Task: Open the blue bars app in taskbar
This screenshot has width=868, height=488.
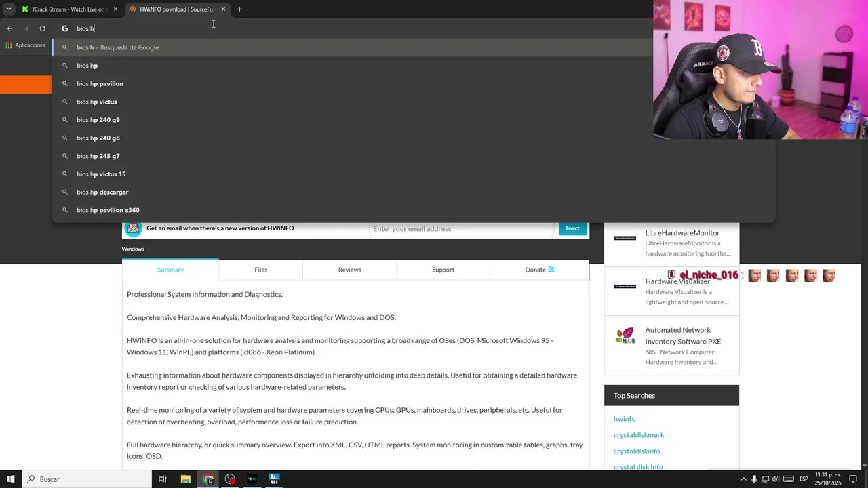Action: (x=274, y=479)
